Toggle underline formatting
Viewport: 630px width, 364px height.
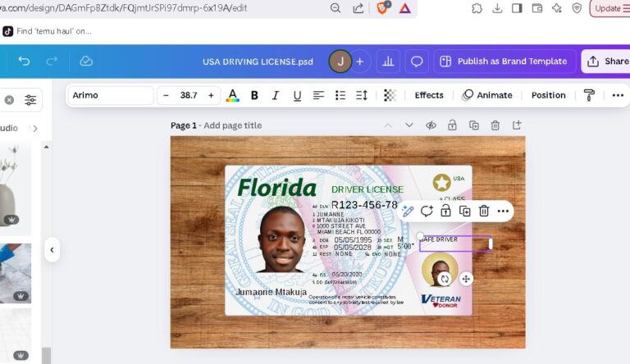[297, 96]
